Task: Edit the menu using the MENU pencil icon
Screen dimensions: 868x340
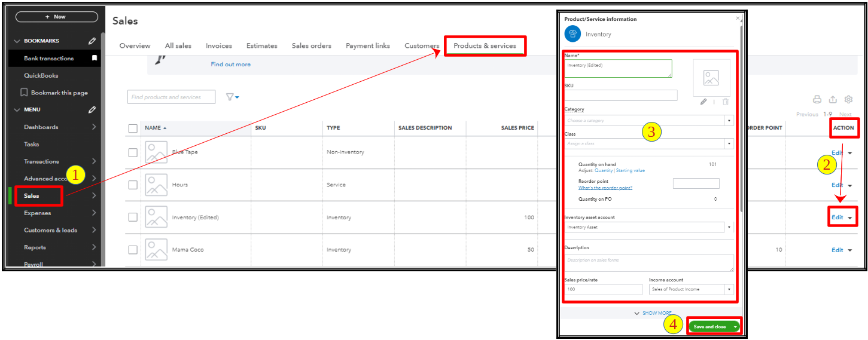Action: click(x=92, y=110)
